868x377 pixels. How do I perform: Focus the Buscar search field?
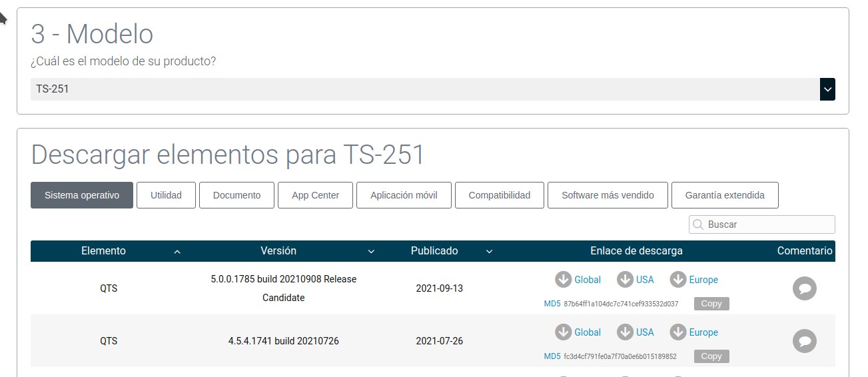(x=767, y=224)
